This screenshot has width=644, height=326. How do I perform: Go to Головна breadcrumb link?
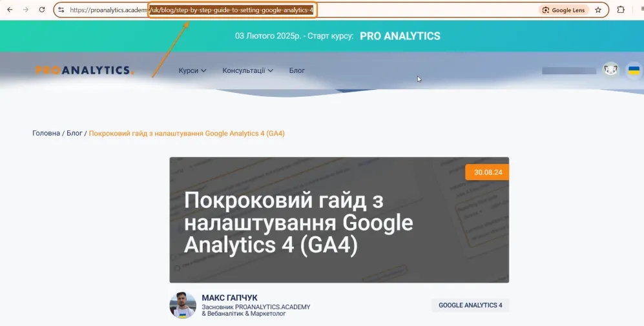coord(46,133)
